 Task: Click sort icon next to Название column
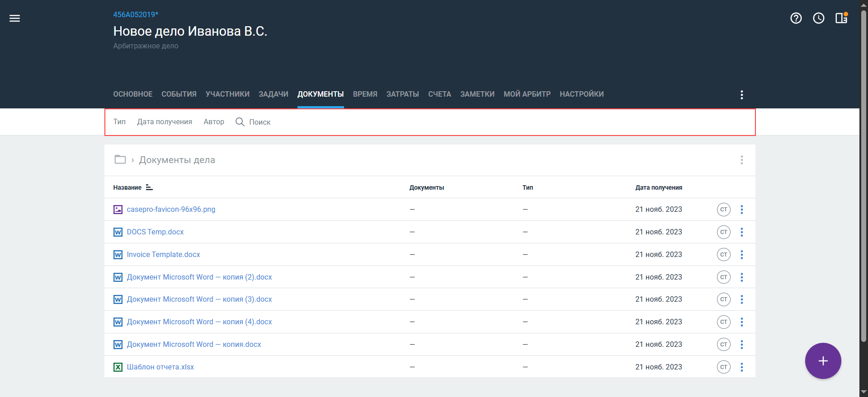click(x=149, y=187)
